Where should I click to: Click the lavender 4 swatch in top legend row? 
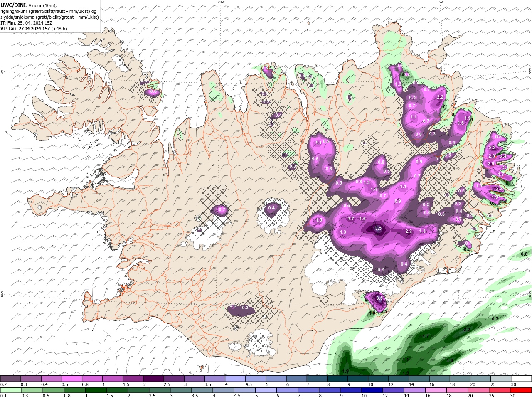click(x=235, y=379)
